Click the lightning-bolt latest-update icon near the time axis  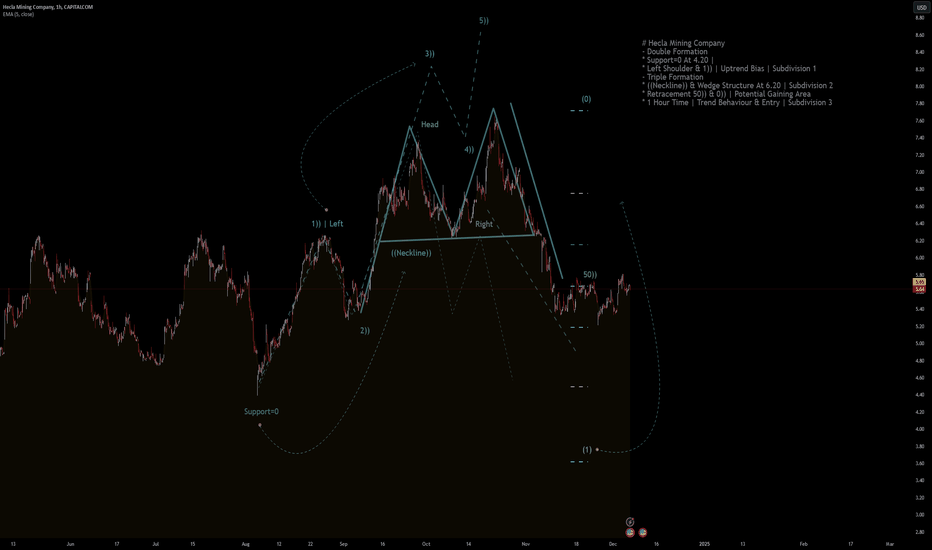[x=630, y=521]
